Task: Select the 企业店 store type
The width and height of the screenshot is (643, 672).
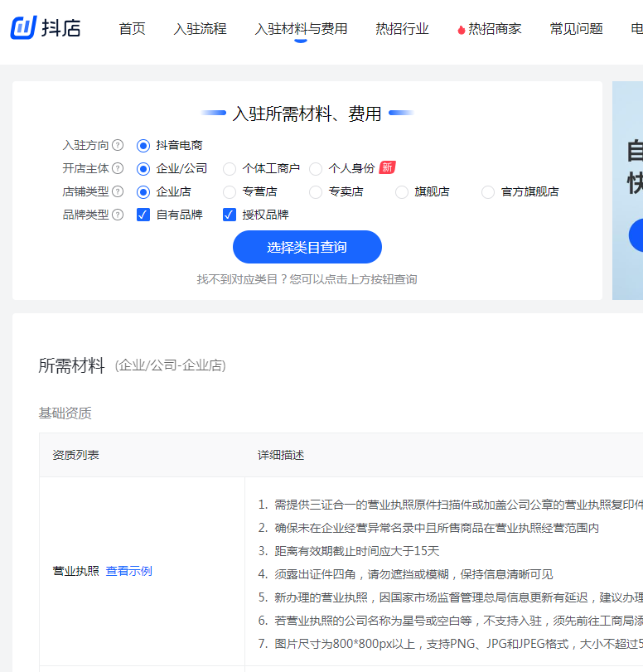Action: tap(143, 192)
